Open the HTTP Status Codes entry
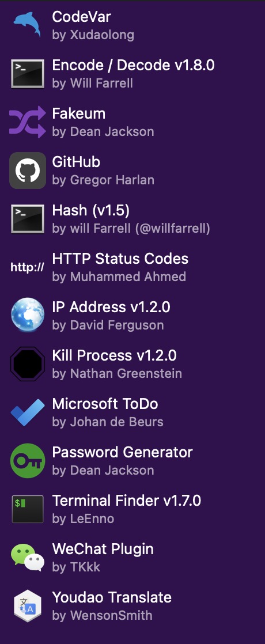 pyautogui.click(x=132, y=267)
